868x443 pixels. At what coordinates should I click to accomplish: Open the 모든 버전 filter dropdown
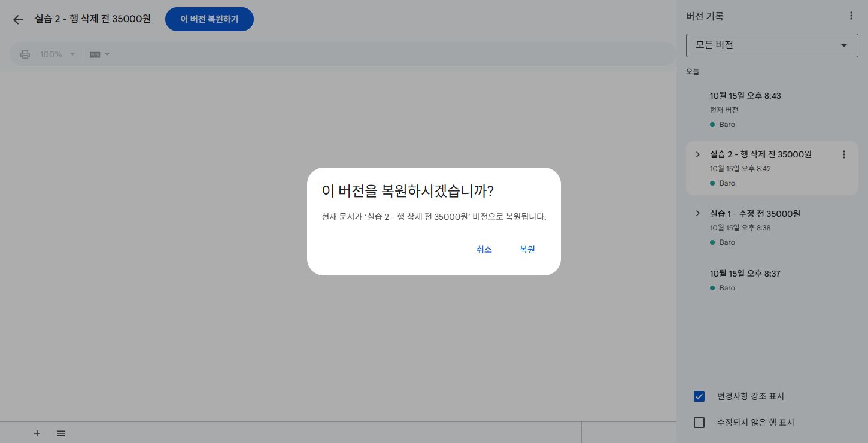[772, 45]
